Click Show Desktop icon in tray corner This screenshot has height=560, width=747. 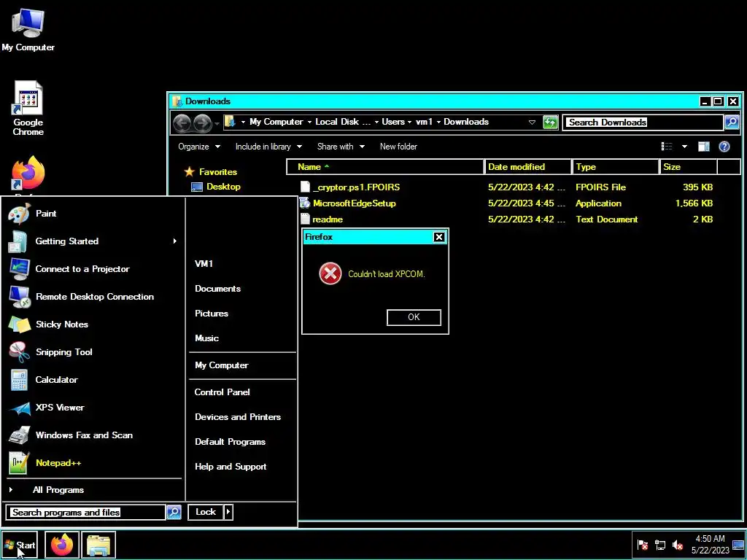coord(738,544)
